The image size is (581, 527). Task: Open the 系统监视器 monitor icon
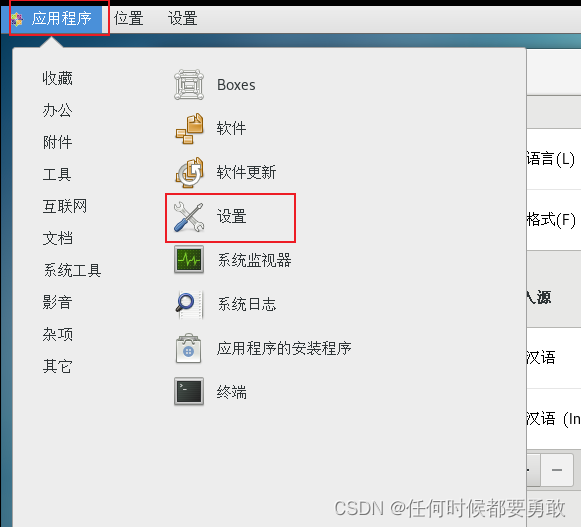(189, 260)
